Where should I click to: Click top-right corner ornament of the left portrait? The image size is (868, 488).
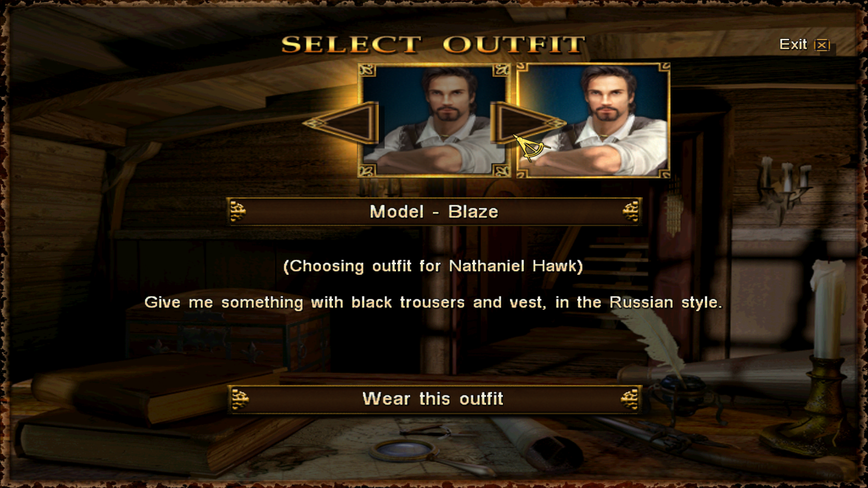click(x=501, y=70)
